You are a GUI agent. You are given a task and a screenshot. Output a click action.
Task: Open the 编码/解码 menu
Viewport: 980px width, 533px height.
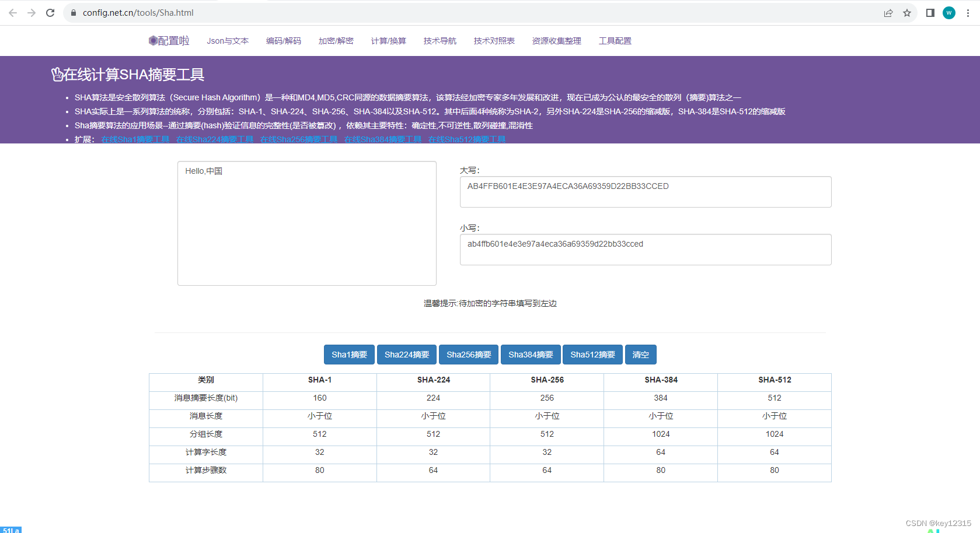point(284,41)
